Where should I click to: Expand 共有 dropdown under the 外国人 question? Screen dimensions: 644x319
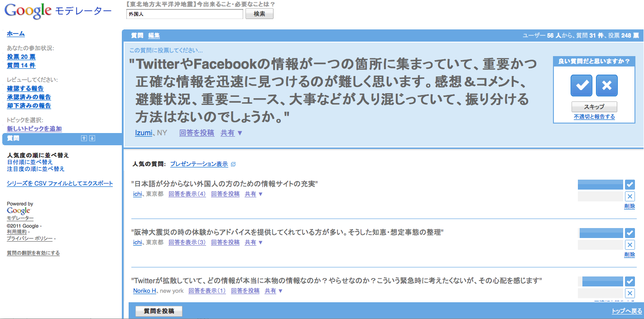[x=254, y=194]
